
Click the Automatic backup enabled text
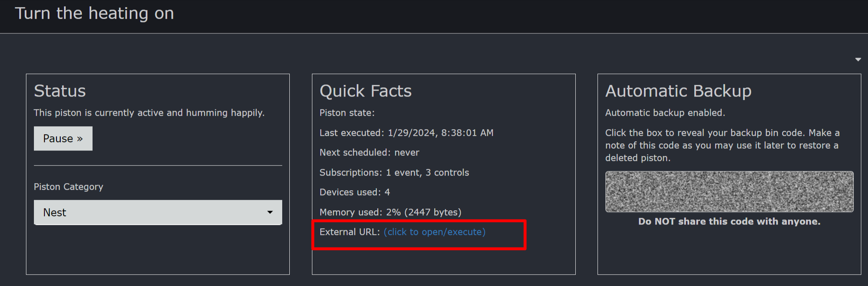point(665,113)
